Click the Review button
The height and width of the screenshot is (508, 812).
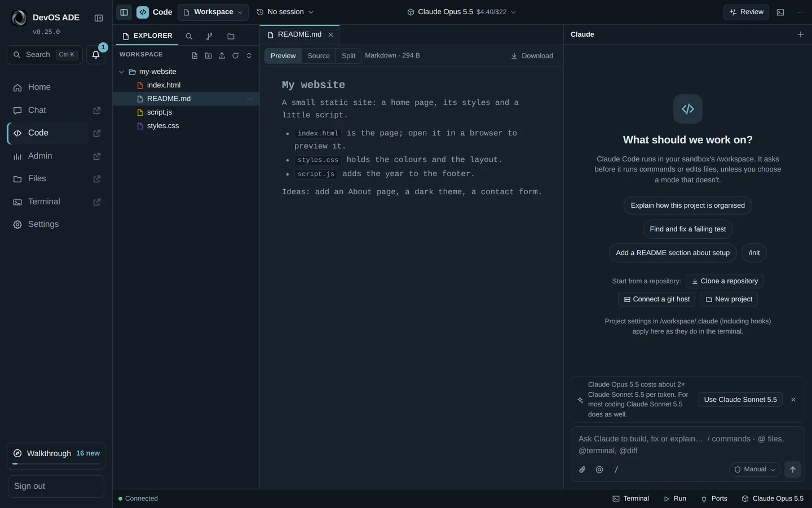pos(746,12)
